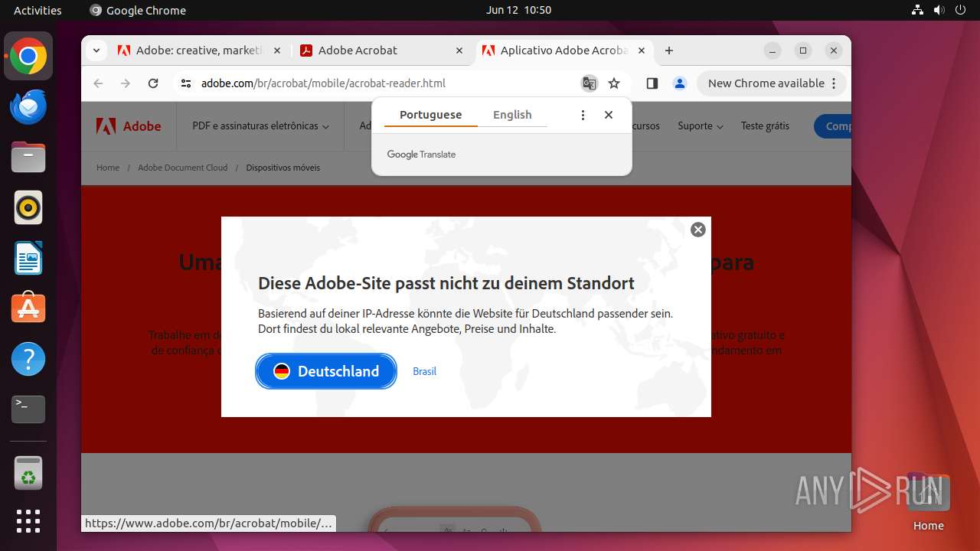The height and width of the screenshot is (551, 980).
Task: Show Applications grid icon
Action: pyautogui.click(x=28, y=521)
